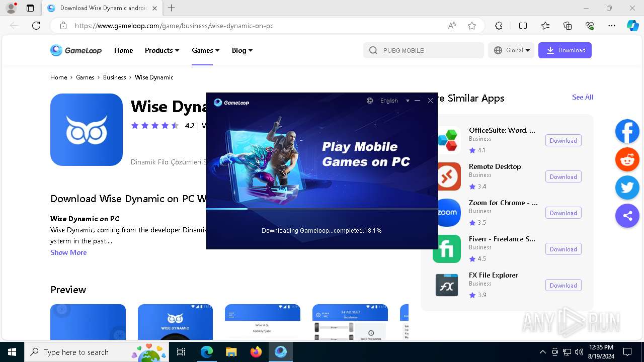Click the browser address bar URL
Viewport: 644px width, 362px height.
tap(174, 26)
